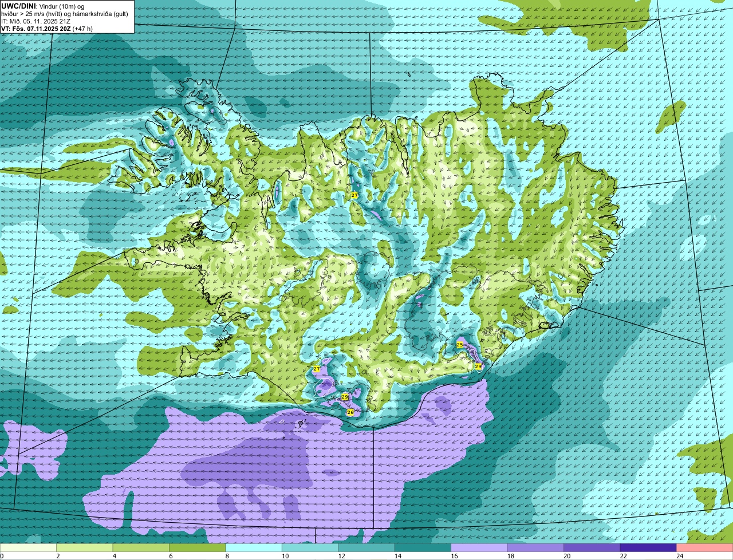Click legend tick label "14"
733x560 pixels.
click(397, 556)
